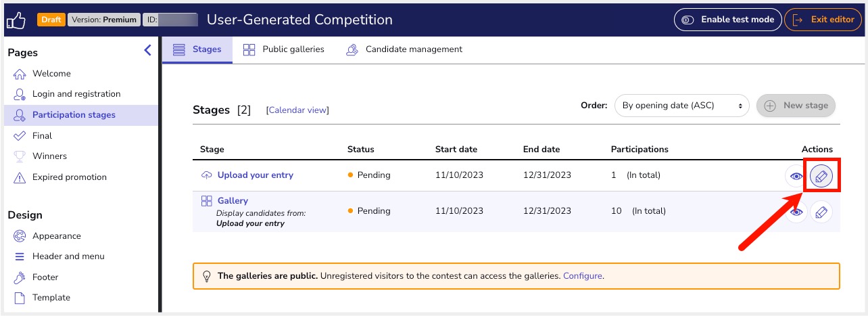
Task: Preview the Upload your entry stage
Action: pos(796,177)
